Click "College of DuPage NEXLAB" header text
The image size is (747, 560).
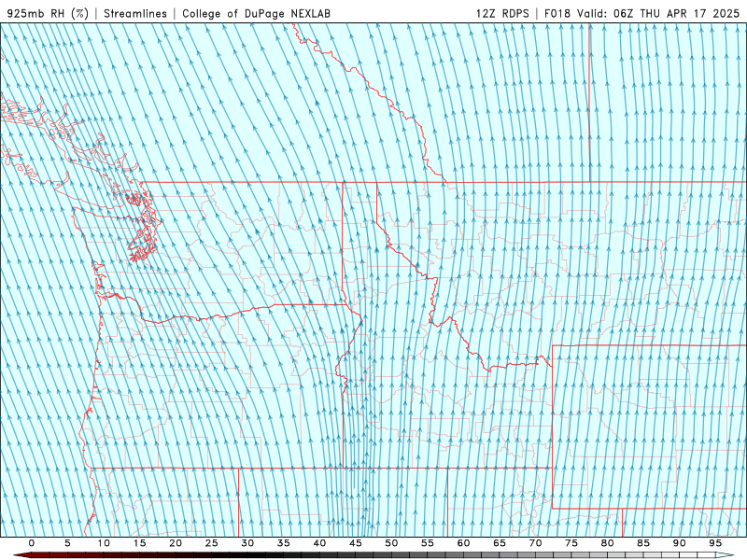(x=256, y=13)
